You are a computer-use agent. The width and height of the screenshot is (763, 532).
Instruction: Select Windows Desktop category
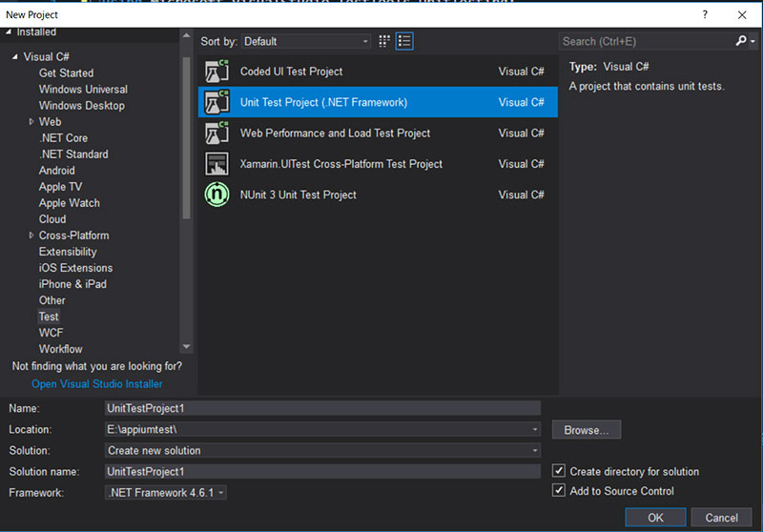pos(81,105)
